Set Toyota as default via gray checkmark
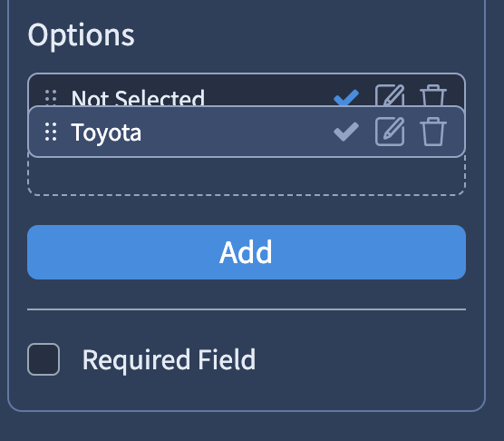This screenshot has width=504, height=441. (x=346, y=132)
